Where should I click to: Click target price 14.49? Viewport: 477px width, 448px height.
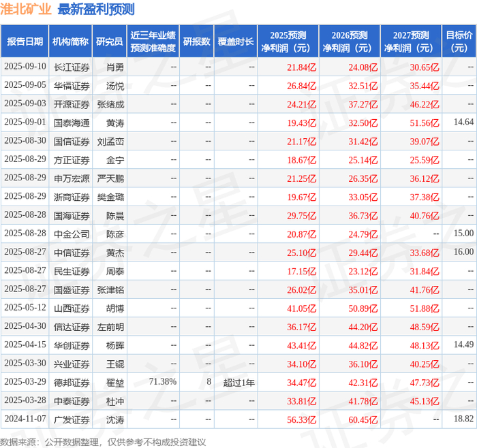tap(463, 345)
